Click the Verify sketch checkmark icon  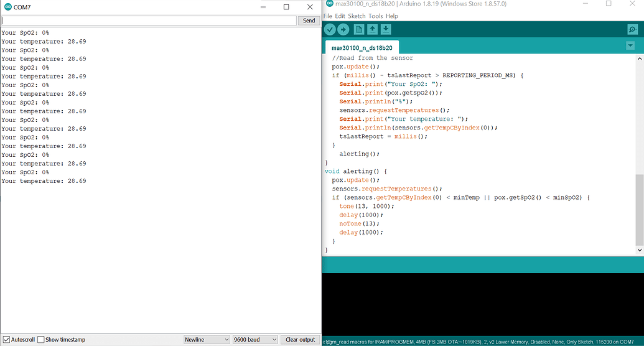[x=330, y=29]
